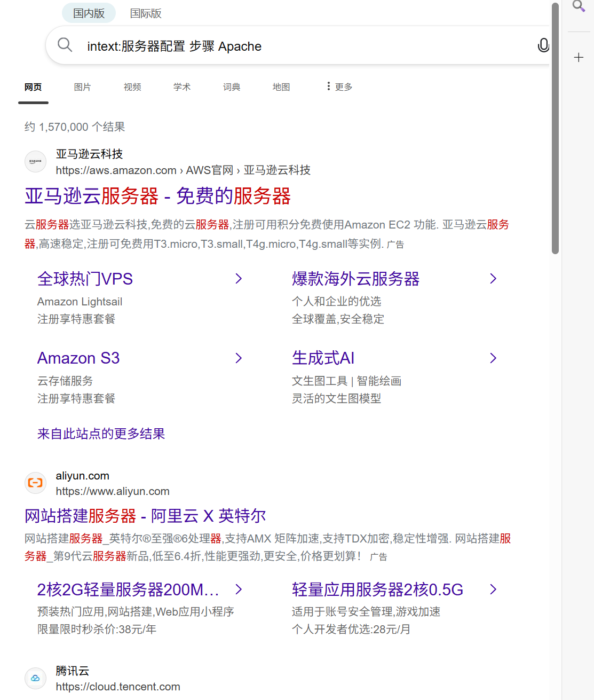Activate the microphone voice search icon
The height and width of the screenshot is (700, 594).
coord(543,45)
